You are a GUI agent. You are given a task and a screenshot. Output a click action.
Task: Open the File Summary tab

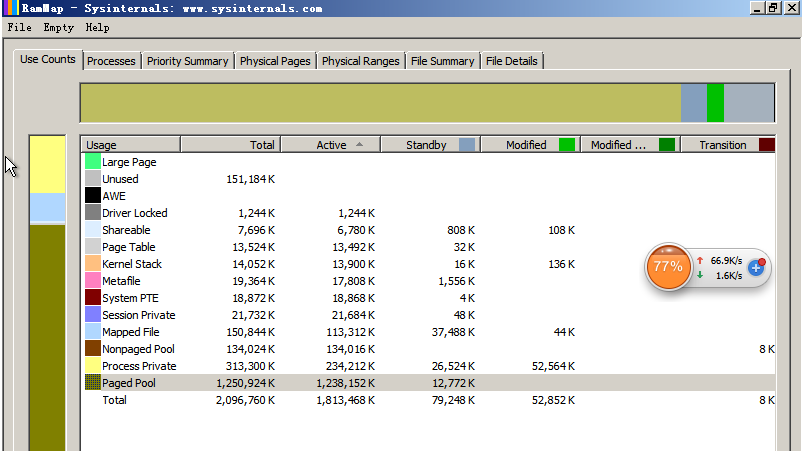coord(442,61)
